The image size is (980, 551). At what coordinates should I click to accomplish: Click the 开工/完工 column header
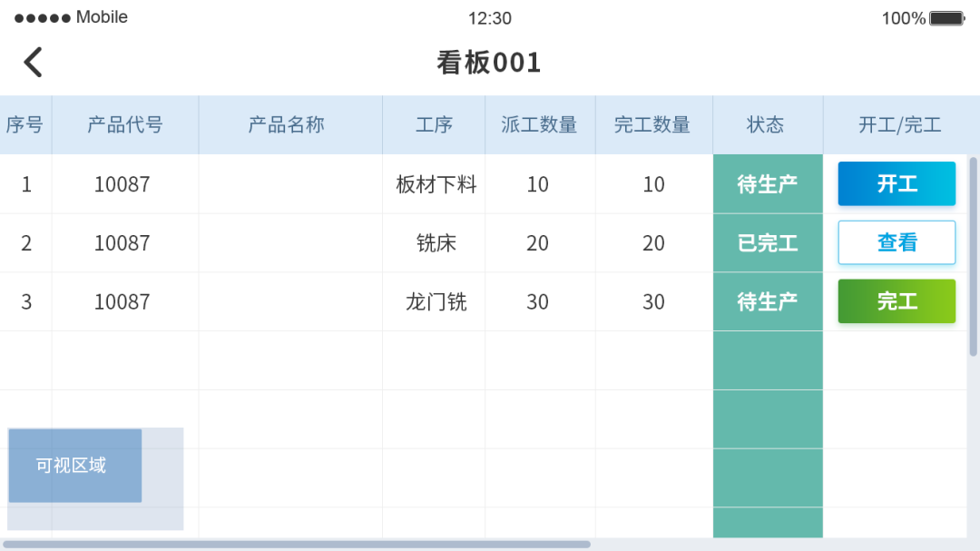(897, 124)
